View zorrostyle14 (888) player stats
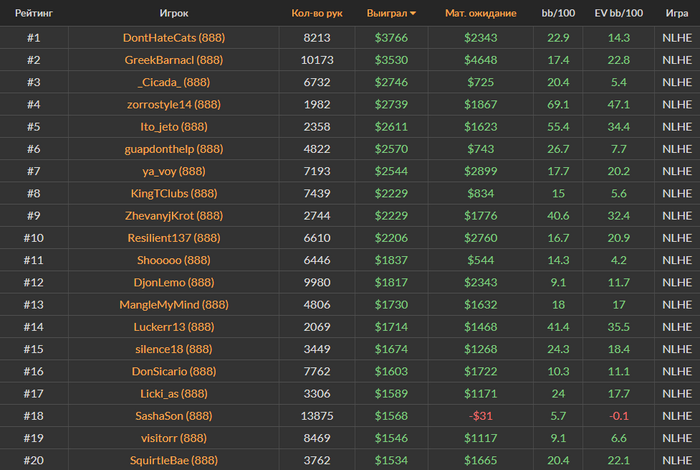The height and width of the screenshot is (470, 700). pos(174,104)
